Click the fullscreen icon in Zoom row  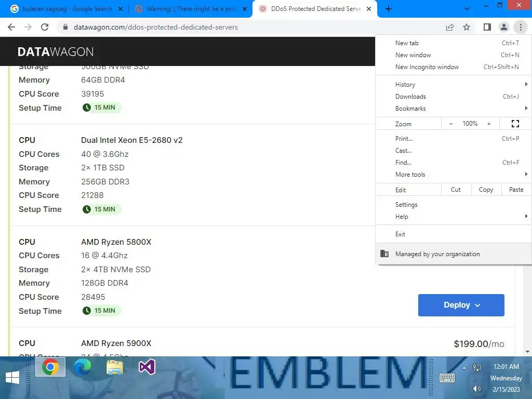515,124
